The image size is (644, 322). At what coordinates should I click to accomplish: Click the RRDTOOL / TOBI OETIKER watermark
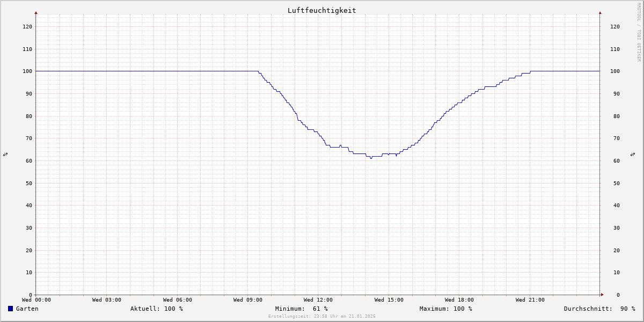coord(639,32)
